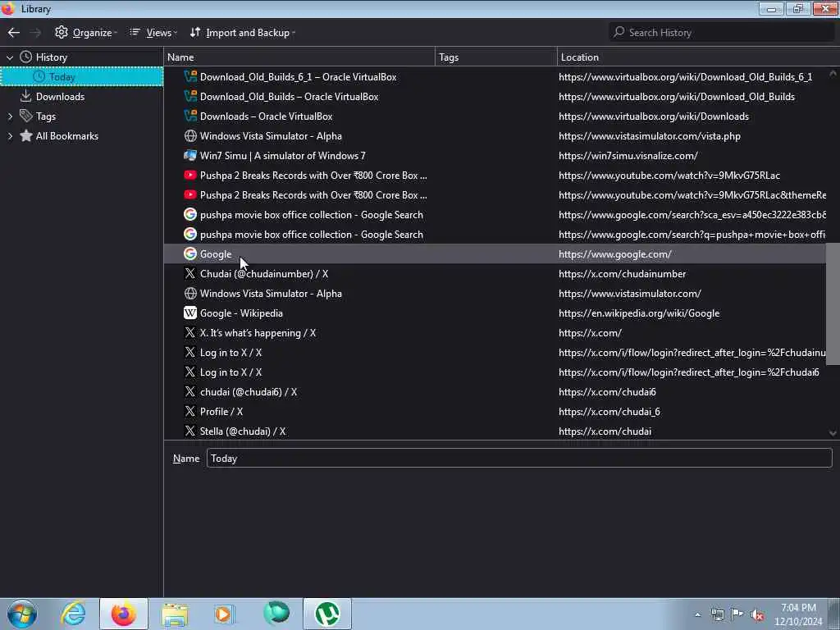Select Today under History

[82, 76]
